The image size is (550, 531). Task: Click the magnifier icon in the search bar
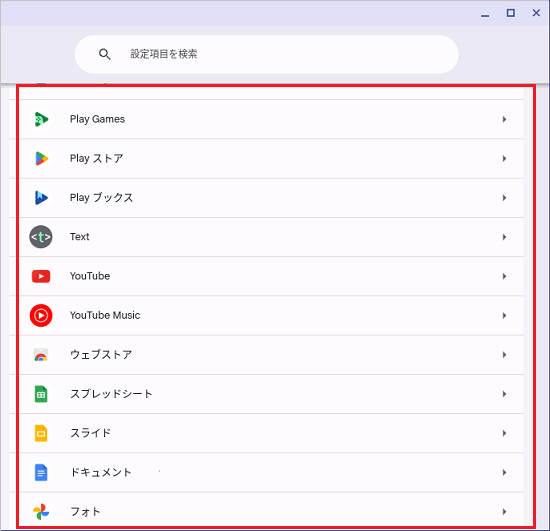pyautogui.click(x=105, y=54)
